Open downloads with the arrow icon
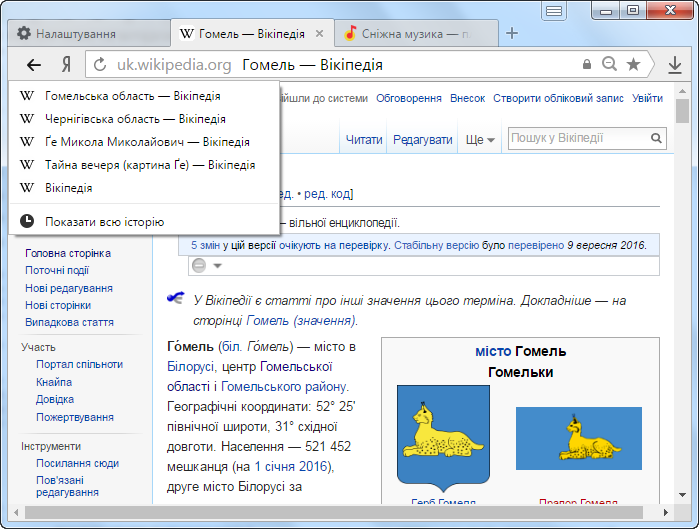 click(x=675, y=65)
